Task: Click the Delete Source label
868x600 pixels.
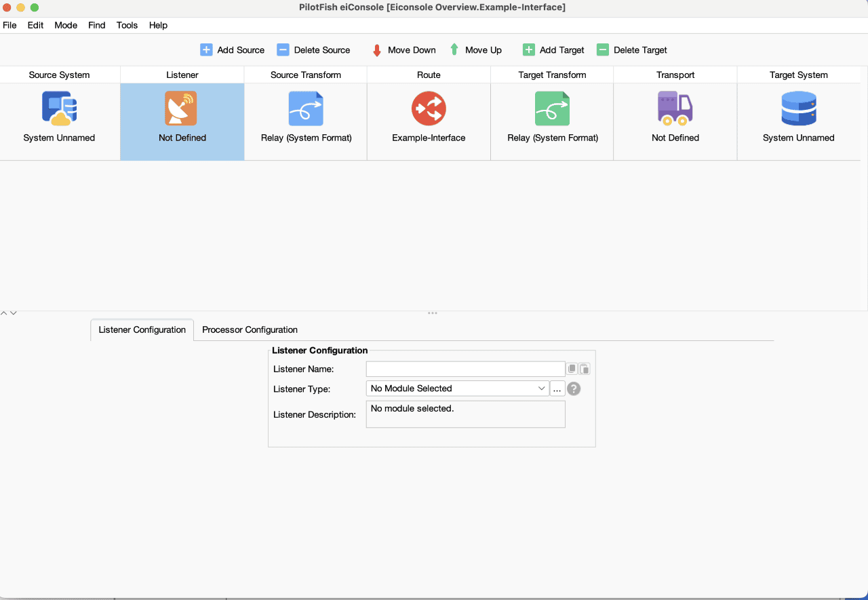Action: (322, 50)
